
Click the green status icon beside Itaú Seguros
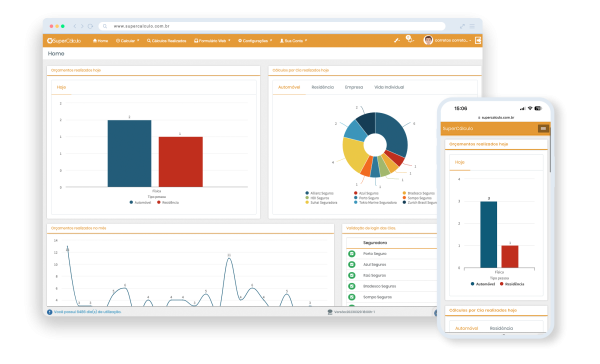coord(352,275)
